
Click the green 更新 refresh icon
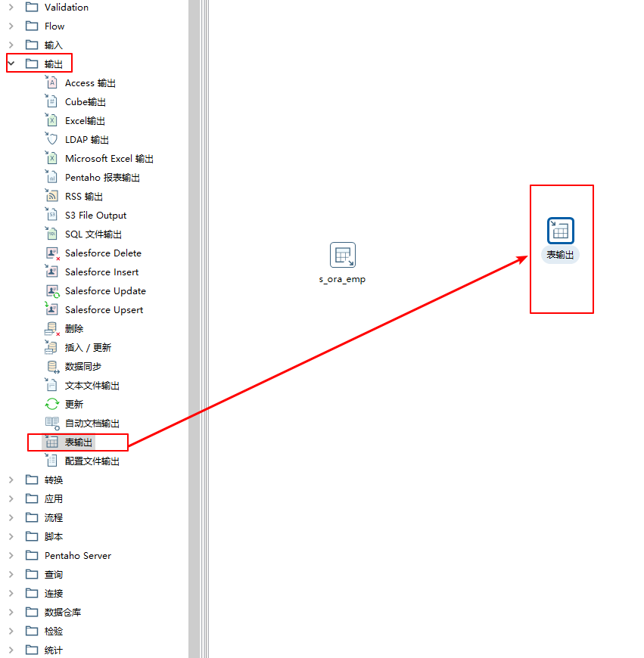[x=51, y=404]
